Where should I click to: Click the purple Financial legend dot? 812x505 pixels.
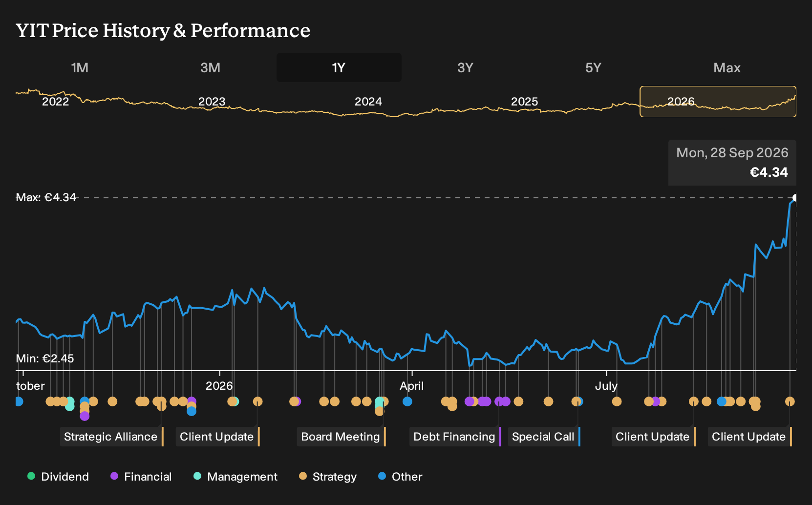pyautogui.click(x=114, y=476)
